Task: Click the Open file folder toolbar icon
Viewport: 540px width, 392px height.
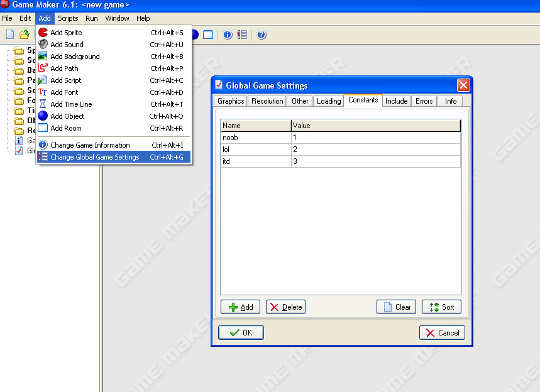Action: click(x=24, y=35)
